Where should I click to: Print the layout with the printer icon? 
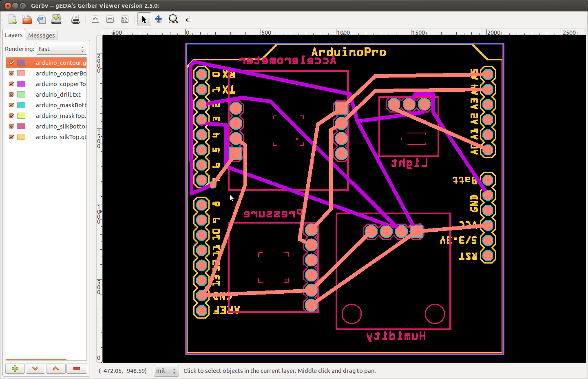click(x=76, y=19)
